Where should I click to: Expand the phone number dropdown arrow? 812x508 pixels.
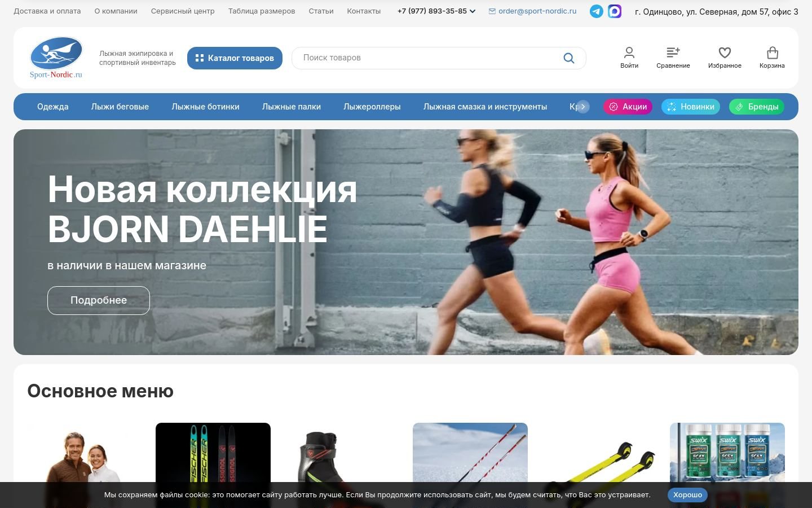point(473,11)
